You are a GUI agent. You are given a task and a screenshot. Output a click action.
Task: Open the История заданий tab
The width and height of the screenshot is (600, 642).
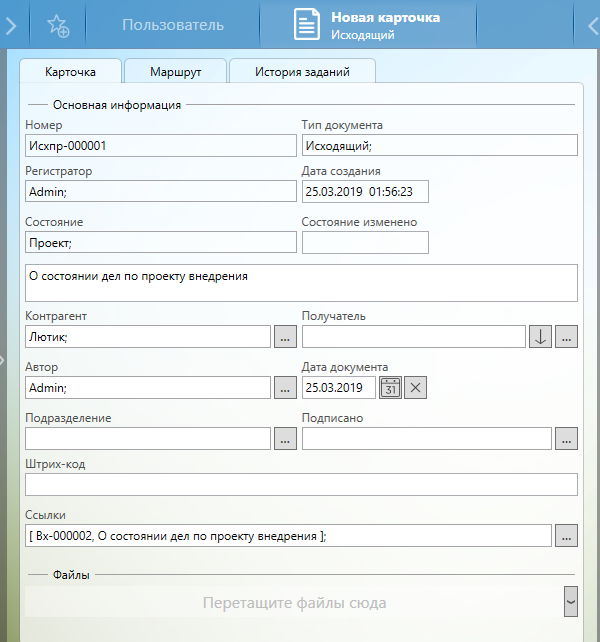302,72
